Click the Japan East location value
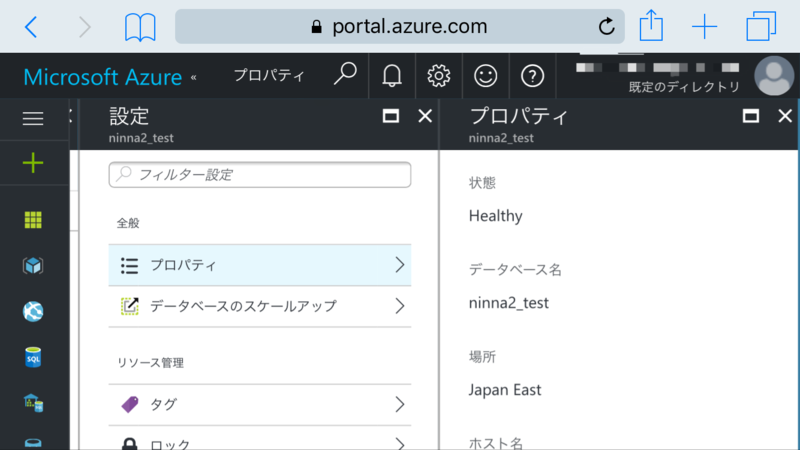The width and height of the screenshot is (800, 450). pyautogui.click(x=505, y=390)
